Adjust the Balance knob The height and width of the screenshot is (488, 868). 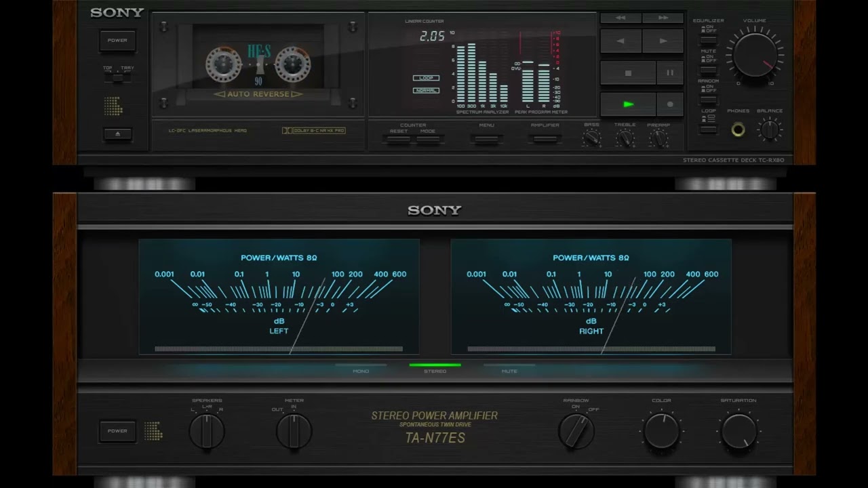click(770, 129)
